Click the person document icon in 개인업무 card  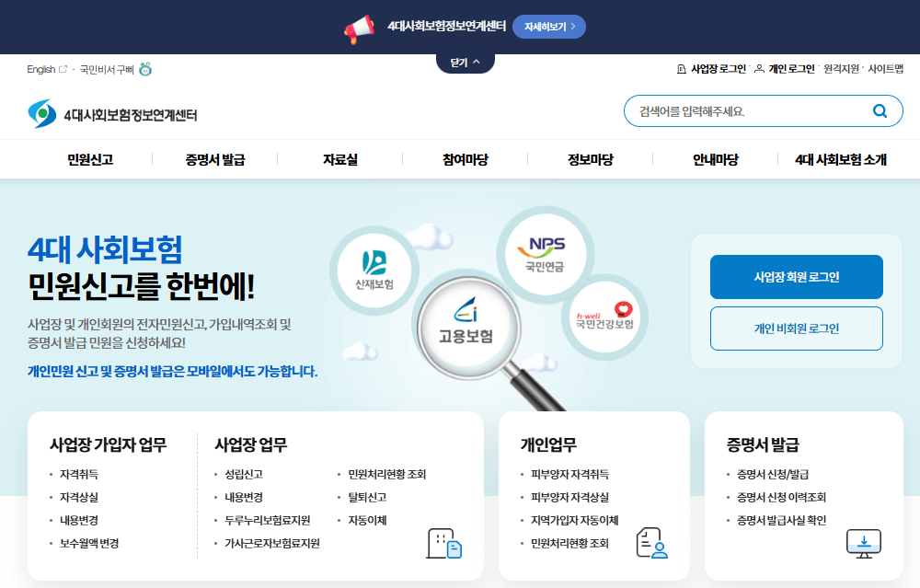(x=652, y=543)
